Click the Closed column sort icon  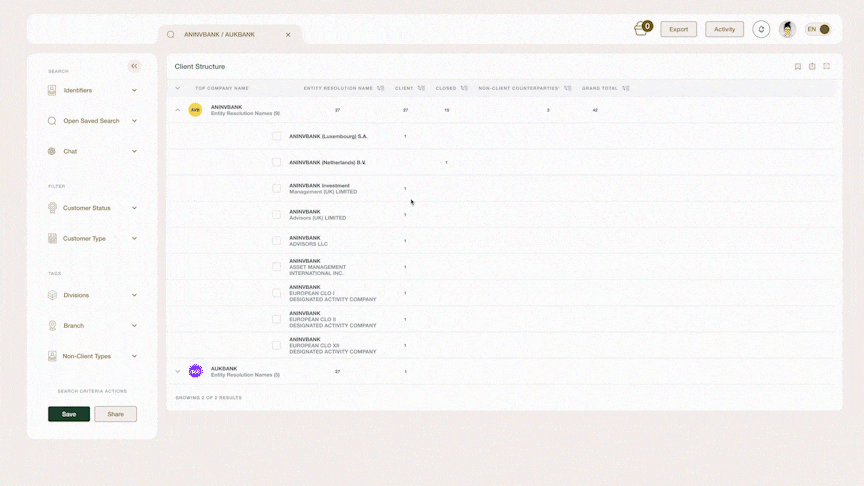(464, 88)
